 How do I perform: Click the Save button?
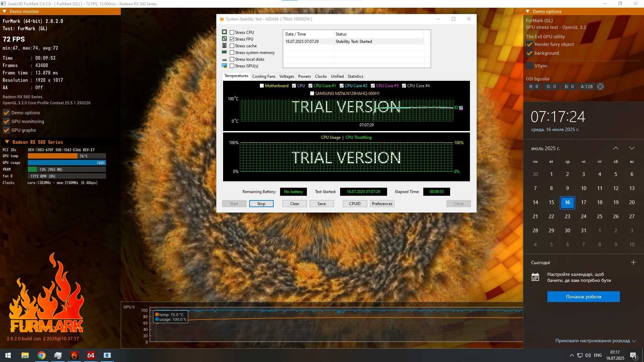click(x=322, y=204)
